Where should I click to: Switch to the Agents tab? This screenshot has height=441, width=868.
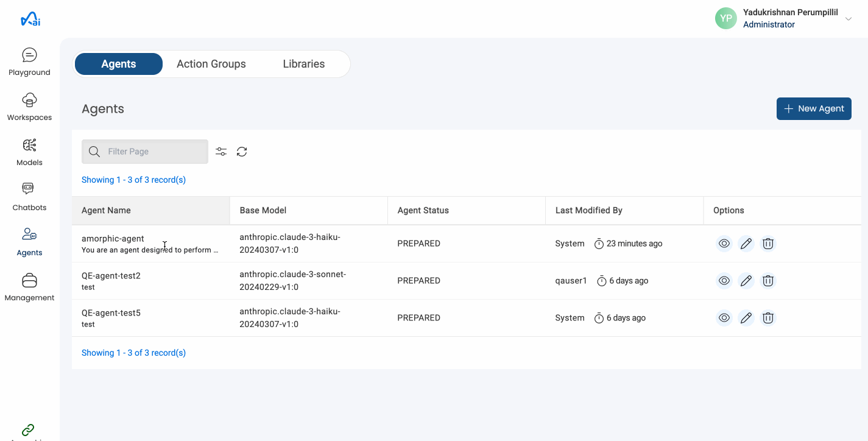[119, 64]
